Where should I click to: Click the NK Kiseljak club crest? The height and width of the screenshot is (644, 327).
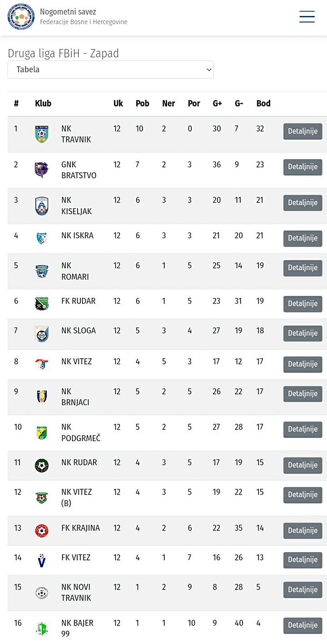(x=41, y=206)
